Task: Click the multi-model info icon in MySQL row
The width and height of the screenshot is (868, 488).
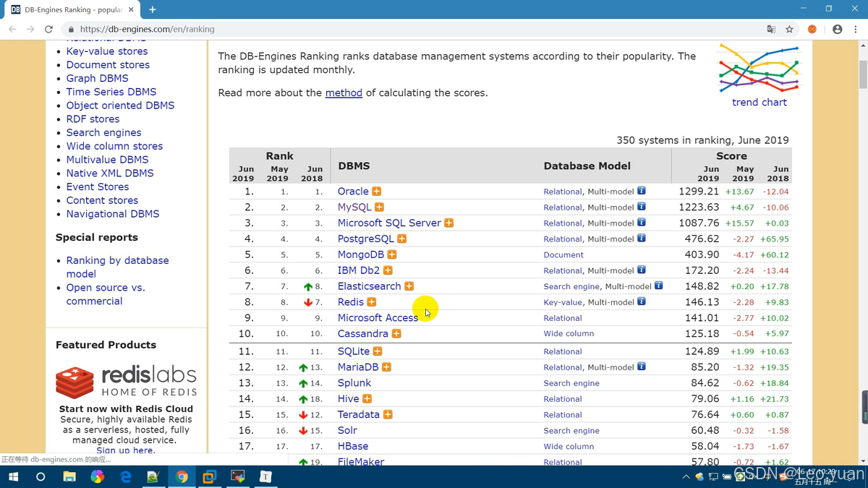Action: coord(641,207)
